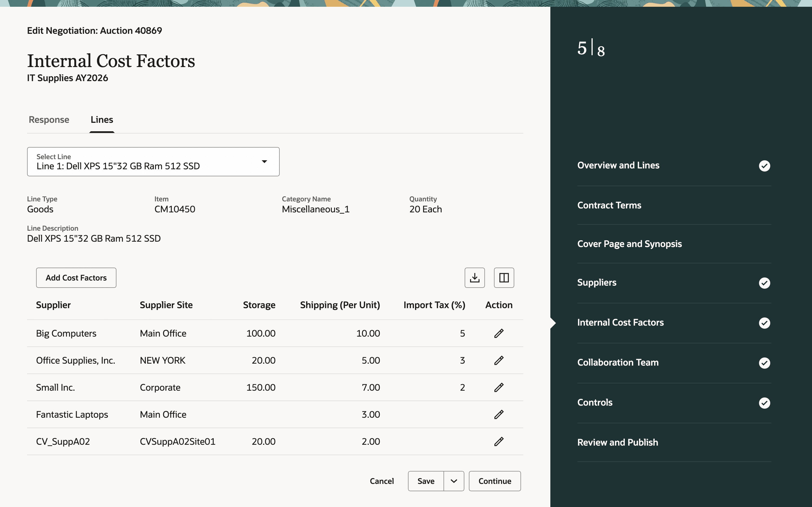The height and width of the screenshot is (507, 812).
Task: Cancel the negotiation edit
Action: [381, 481]
